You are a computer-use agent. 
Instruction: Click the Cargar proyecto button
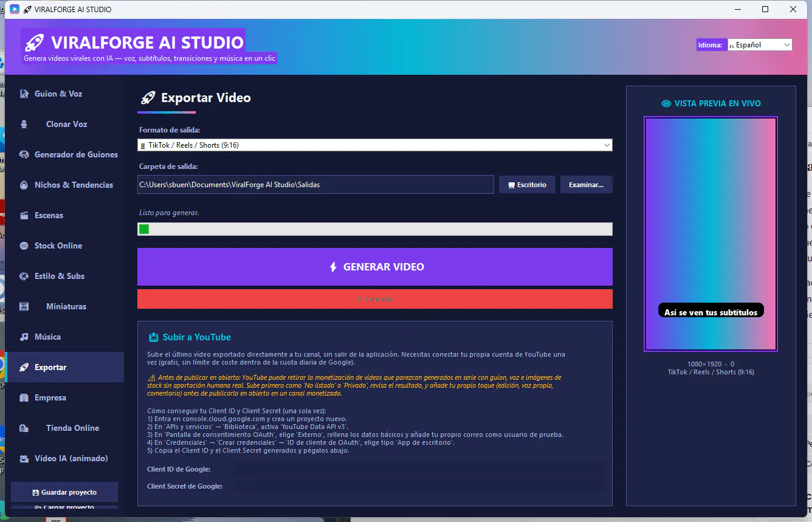pyautogui.click(x=64, y=507)
